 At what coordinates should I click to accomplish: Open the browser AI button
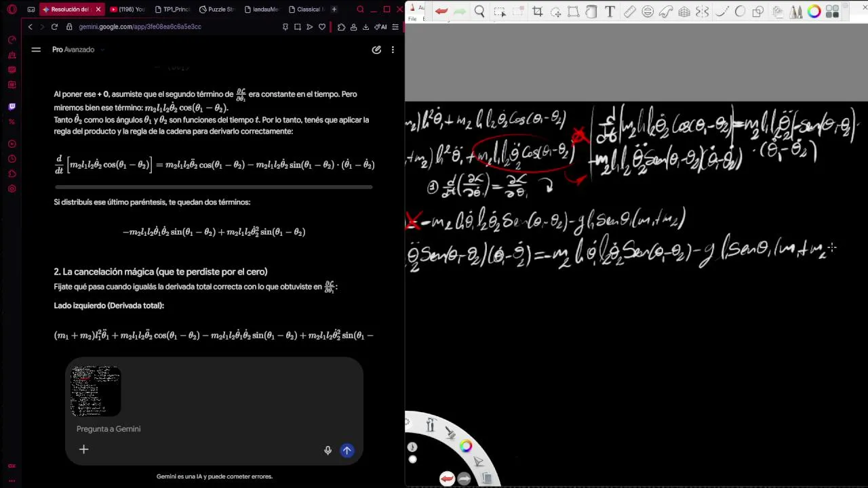382,26
